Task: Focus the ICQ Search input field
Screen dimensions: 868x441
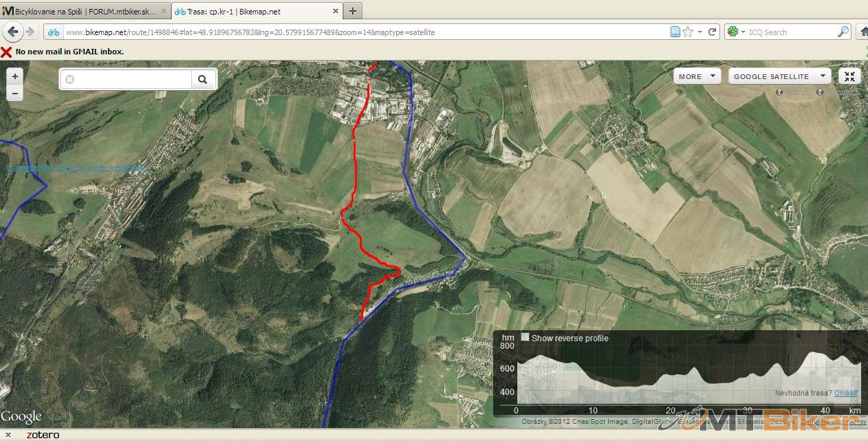Action: (790, 32)
